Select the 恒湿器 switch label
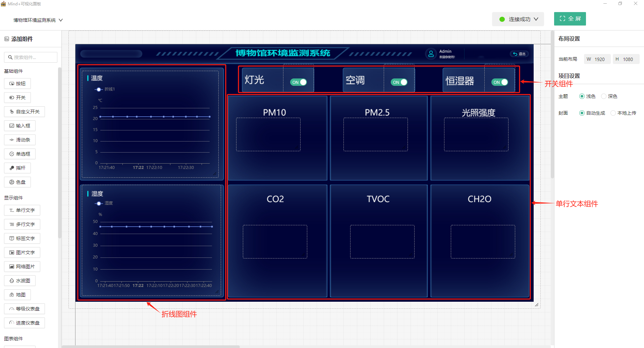 460,81
